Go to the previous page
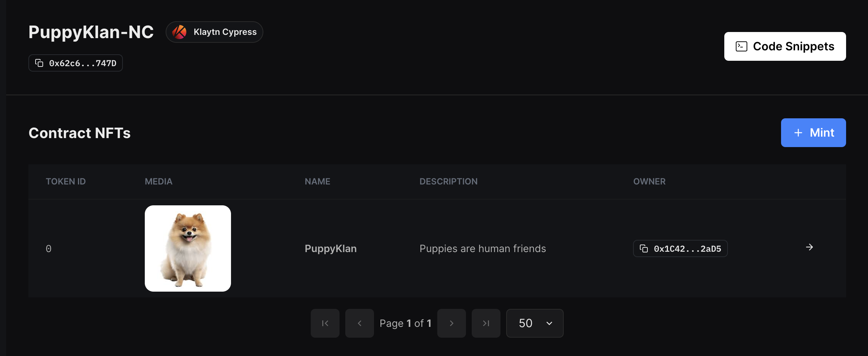The height and width of the screenshot is (356, 868). click(359, 323)
